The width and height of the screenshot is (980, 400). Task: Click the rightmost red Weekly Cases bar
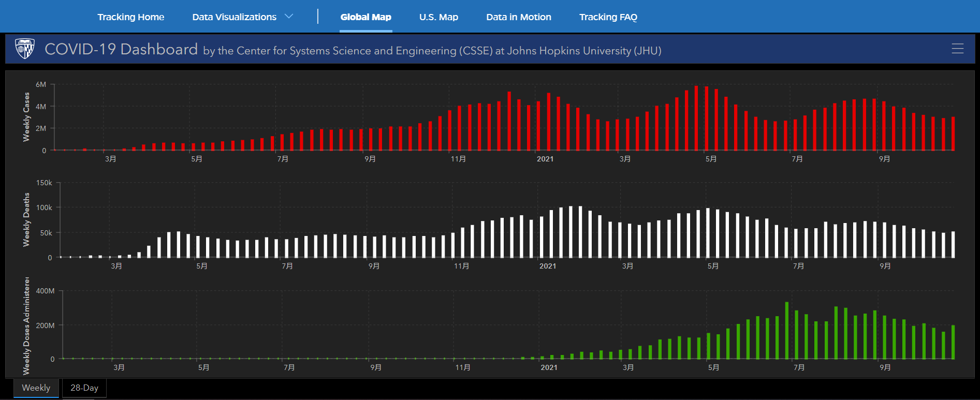pos(953,134)
